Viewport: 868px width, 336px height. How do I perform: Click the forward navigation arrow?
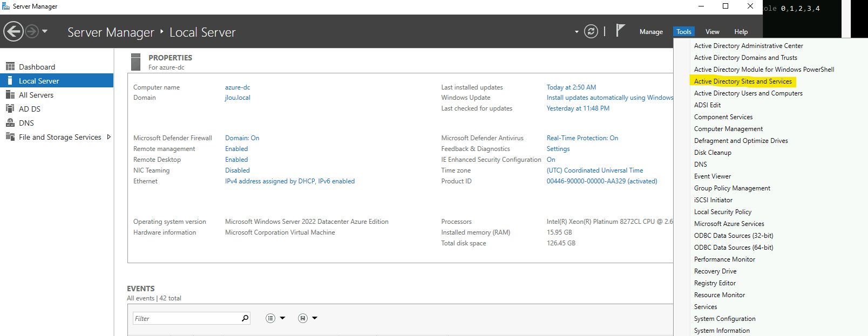(x=32, y=31)
